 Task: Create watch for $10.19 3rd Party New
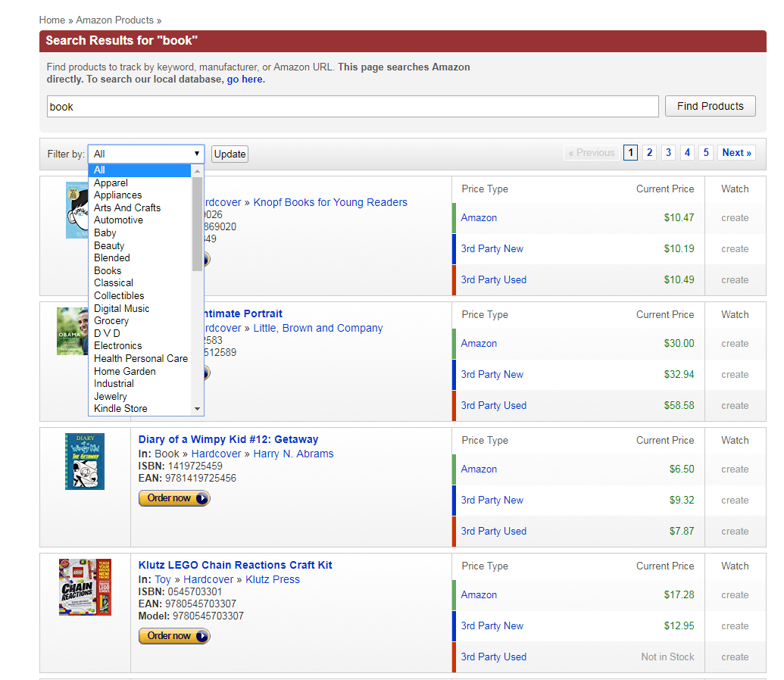pyautogui.click(x=735, y=249)
